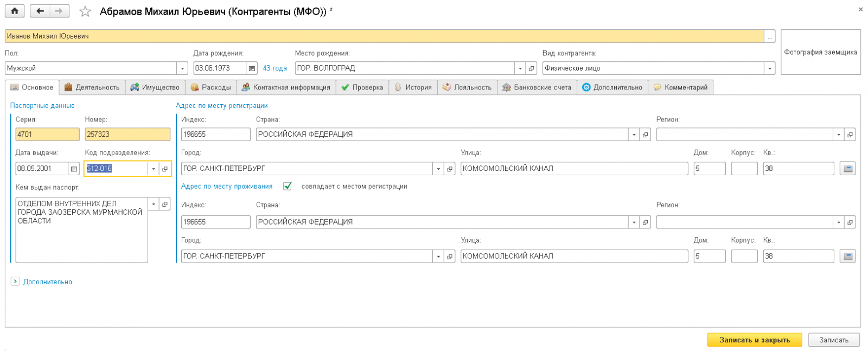Viewport: 868px width, 351px height.
Task: Go to the home page icon
Action: point(15,11)
